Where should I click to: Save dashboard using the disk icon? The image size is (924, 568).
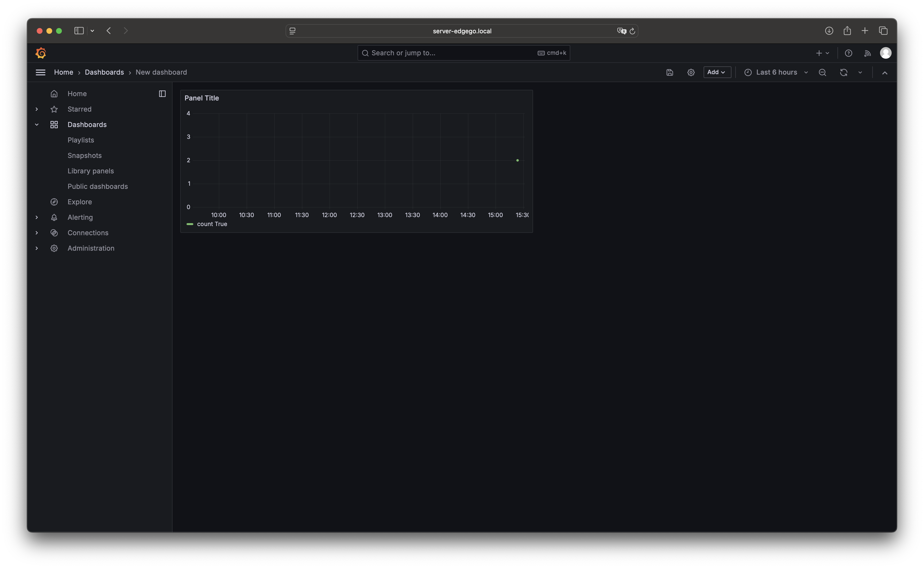point(669,72)
